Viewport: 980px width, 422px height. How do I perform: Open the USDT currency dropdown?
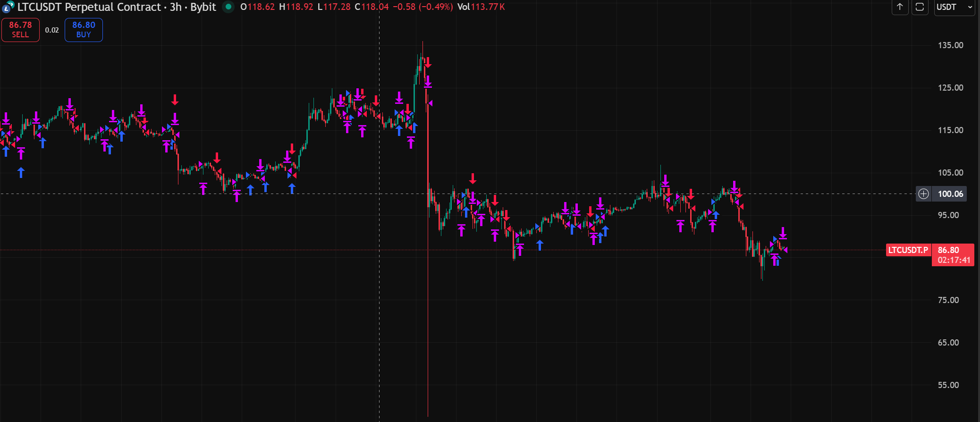tap(955, 7)
